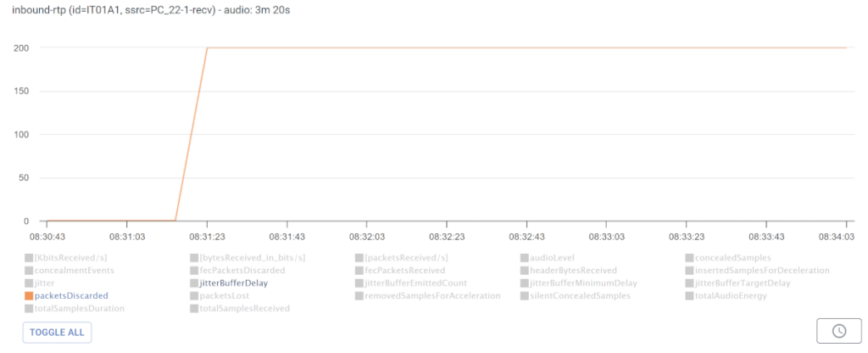Screen dimensions: 868x353
Task: Click the inbound-rtp audio chart title
Action: pos(151,11)
